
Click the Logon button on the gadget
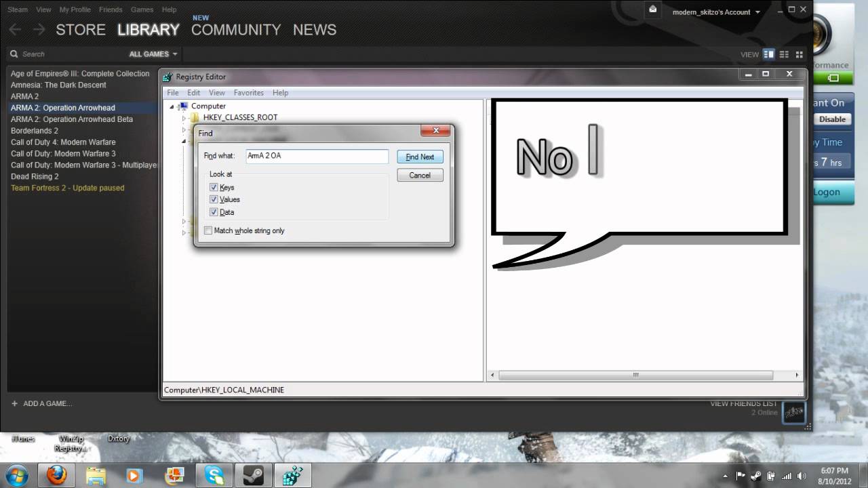tap(834, 192)
